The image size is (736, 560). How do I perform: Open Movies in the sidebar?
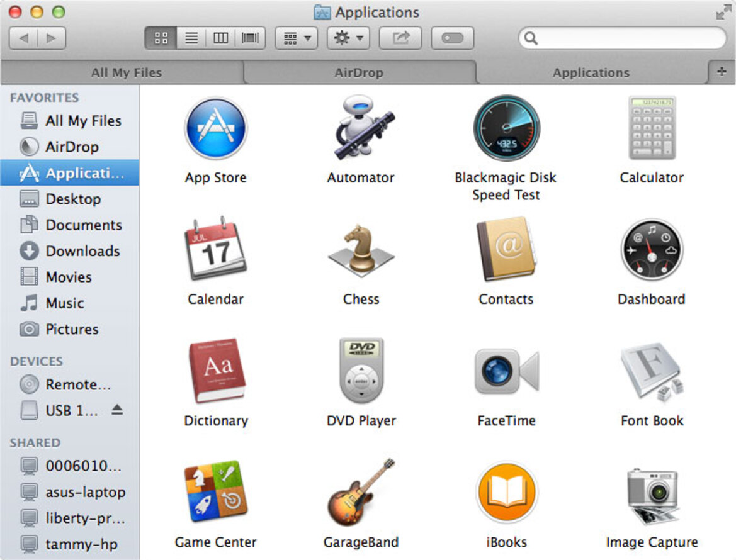click(70, 277)
